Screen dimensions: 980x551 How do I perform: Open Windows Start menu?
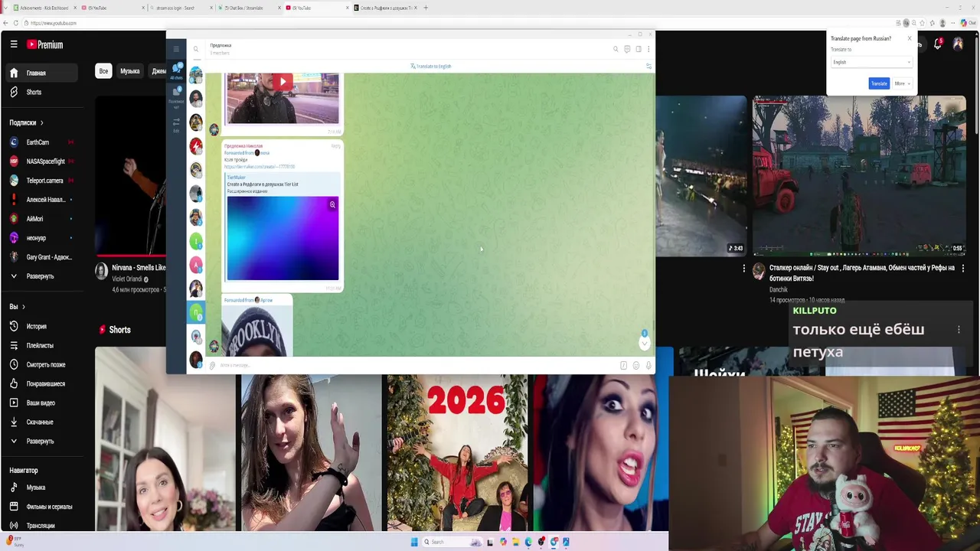click(x=414, y=542)
